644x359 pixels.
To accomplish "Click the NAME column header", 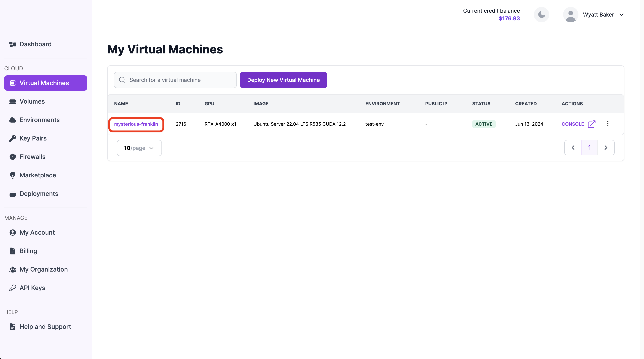I will click(121, 104).
